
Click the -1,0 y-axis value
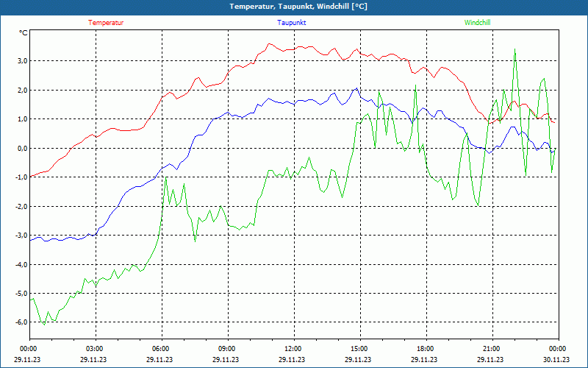click(x=21, y=177)
